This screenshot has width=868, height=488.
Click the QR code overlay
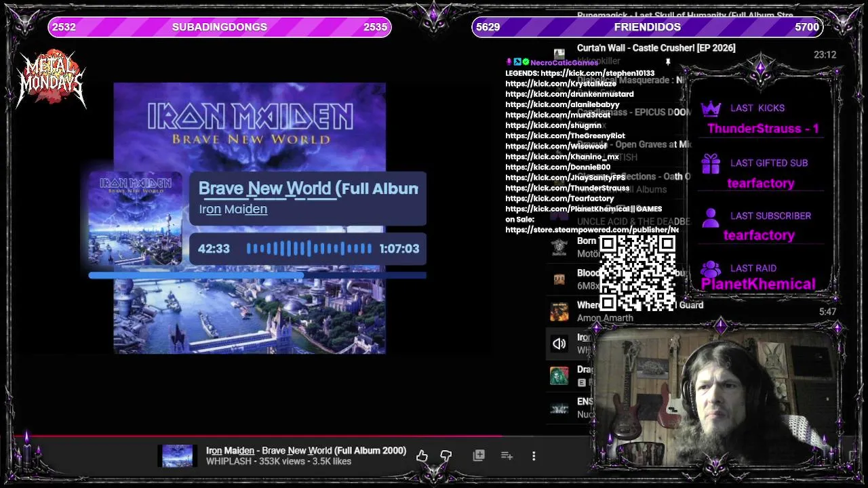point(637,273)
